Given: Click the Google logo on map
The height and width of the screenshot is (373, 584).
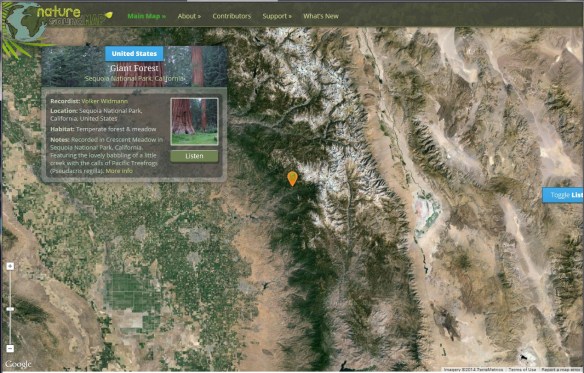Looking at the screenshot, I should click(x=18, y=364).
